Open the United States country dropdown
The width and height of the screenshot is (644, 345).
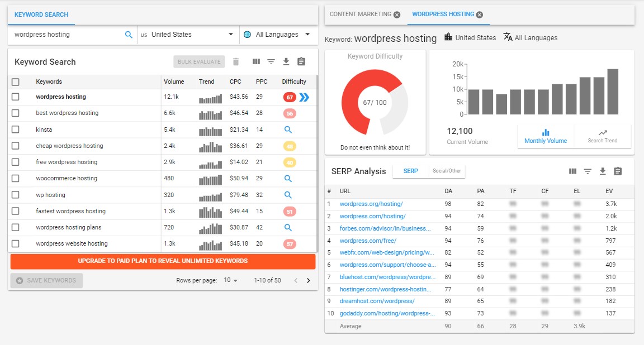[188, 35]
